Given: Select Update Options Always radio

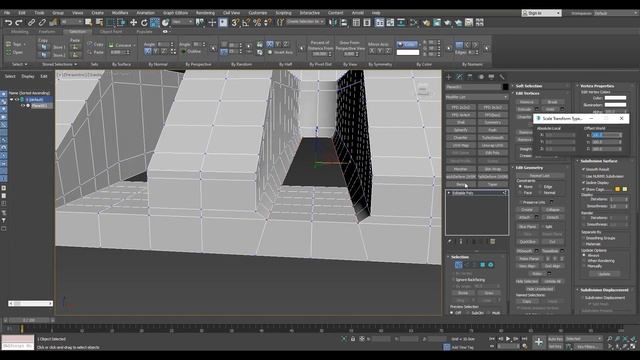Looking at the screenshot, I should pyautogui.click(x=584, y=255).
